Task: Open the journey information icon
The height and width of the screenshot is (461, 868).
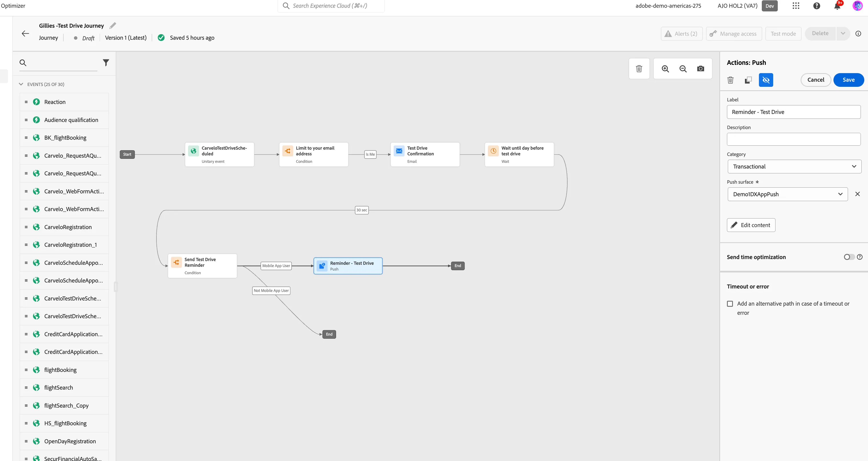Action: (858, 33)
